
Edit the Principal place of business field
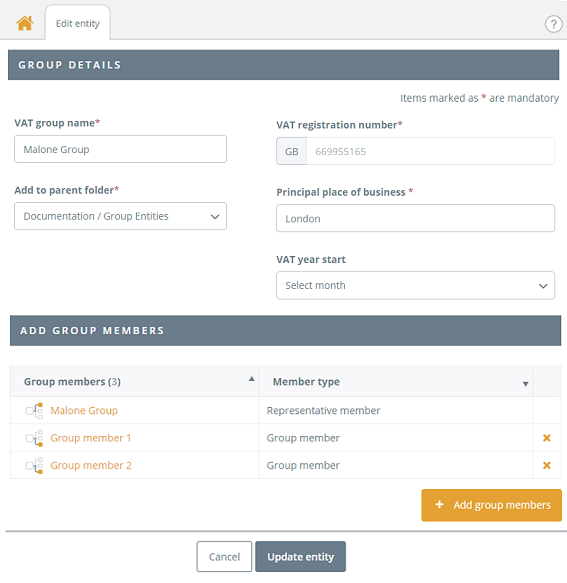coord(415,218)
